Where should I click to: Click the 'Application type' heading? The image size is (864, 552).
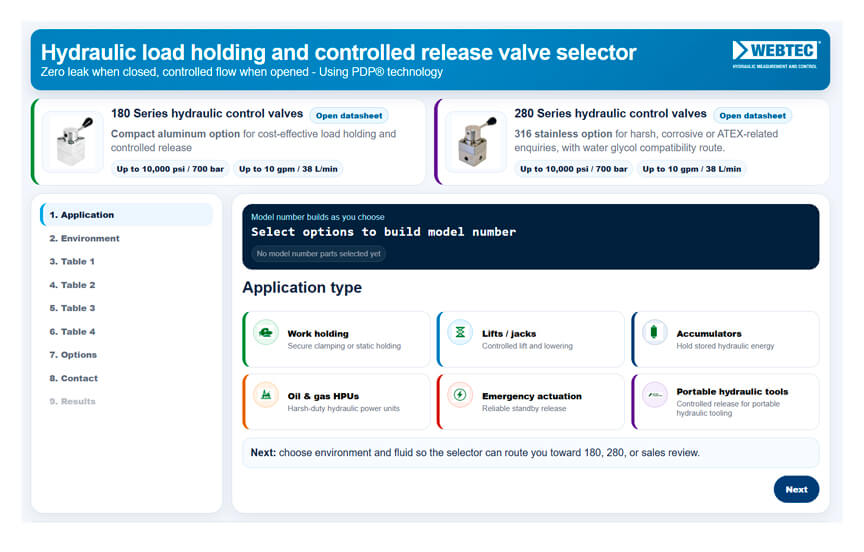click(x=302, y=288)
